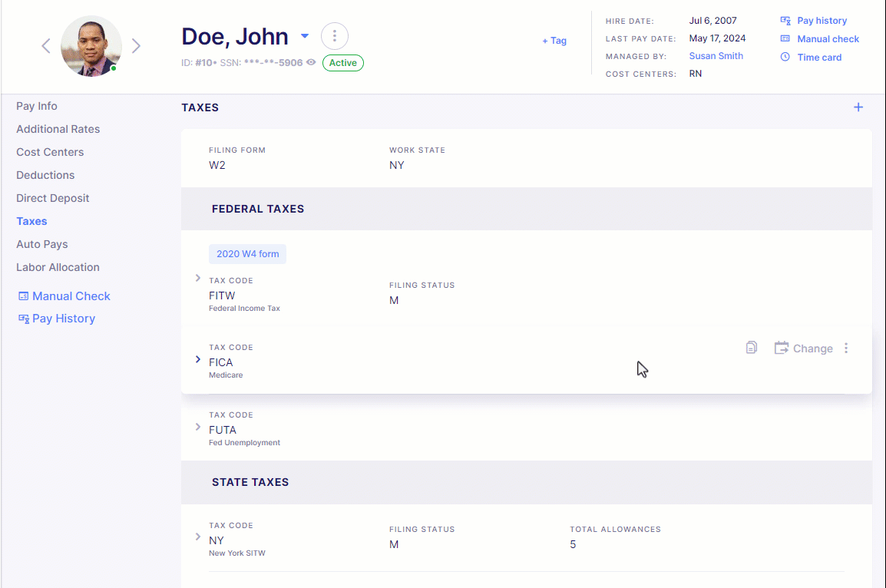Expand the FUTA Fed Unemployment row
This screenshot has height=588, width=886.
point(198,427)
